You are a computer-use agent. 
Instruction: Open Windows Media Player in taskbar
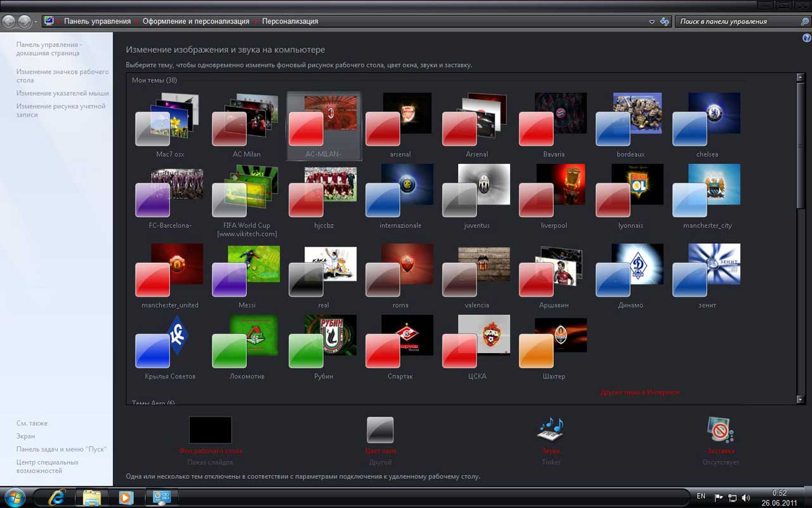coord(126,497)
